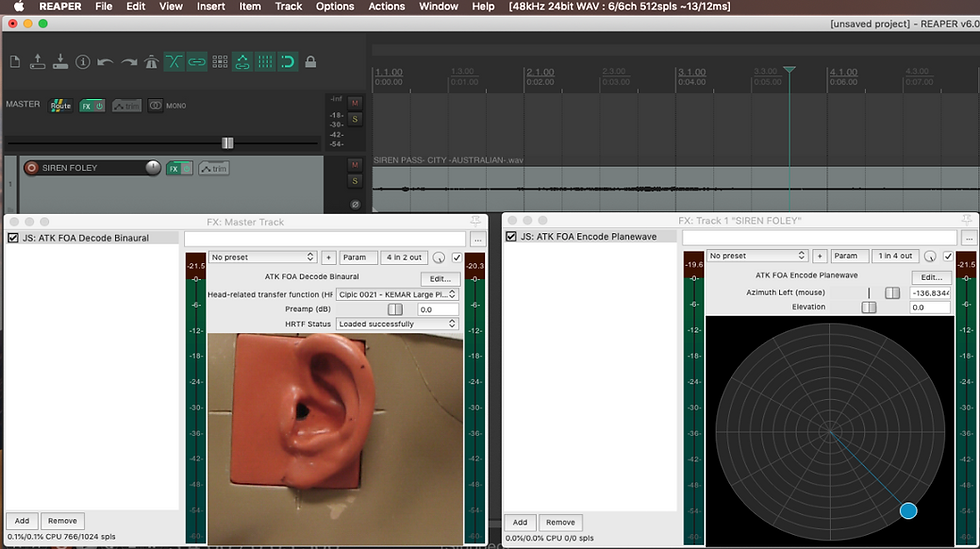The image size is (980, 549).
Task: Click the blue azimuth dot on polar display
Action: tap(908, 511)
